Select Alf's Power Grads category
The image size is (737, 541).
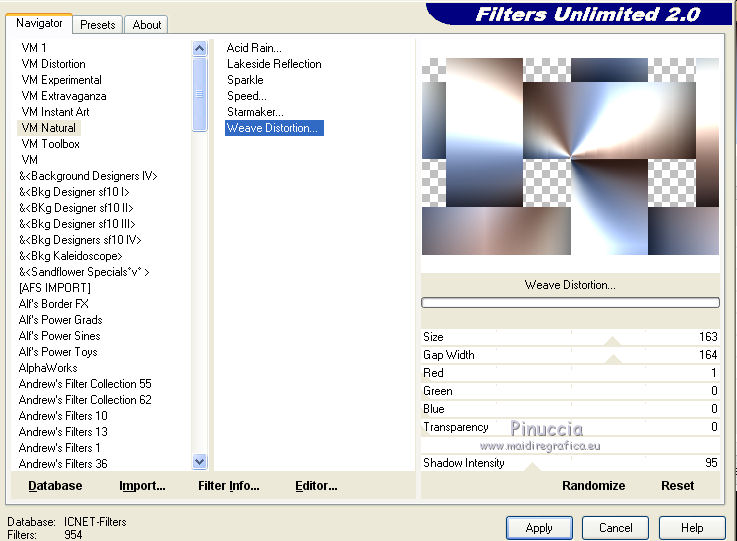(61, 320)
